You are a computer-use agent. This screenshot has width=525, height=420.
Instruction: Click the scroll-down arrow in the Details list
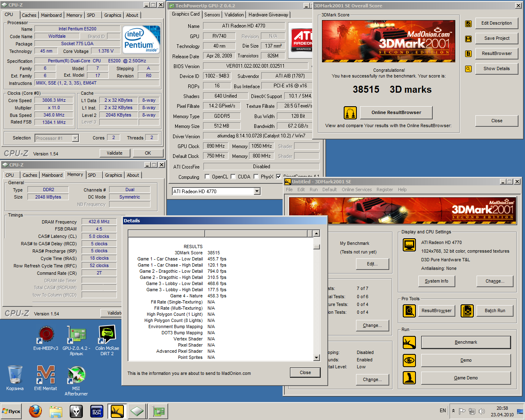tap(316, 358)
